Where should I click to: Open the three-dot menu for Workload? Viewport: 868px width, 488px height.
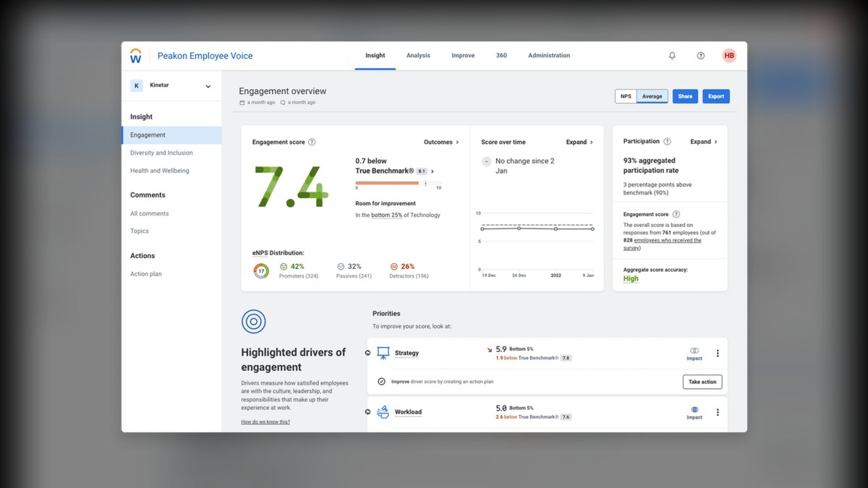718,412
